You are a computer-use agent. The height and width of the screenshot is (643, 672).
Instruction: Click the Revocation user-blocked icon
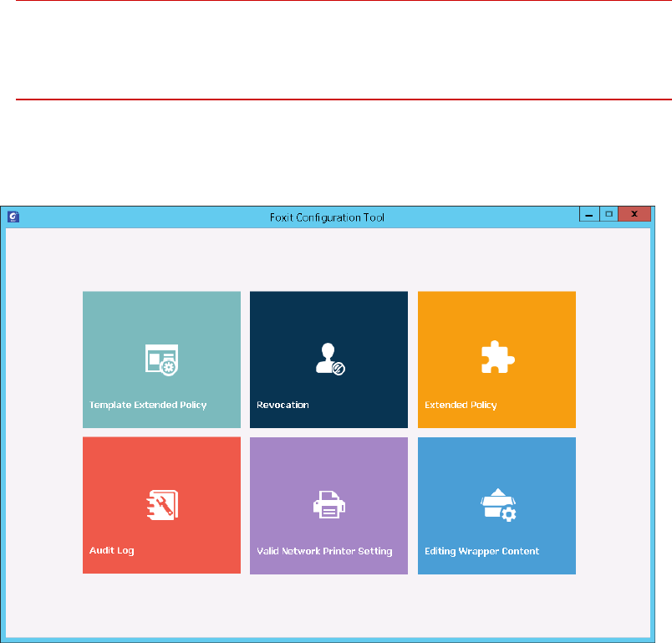coord(330,359)
